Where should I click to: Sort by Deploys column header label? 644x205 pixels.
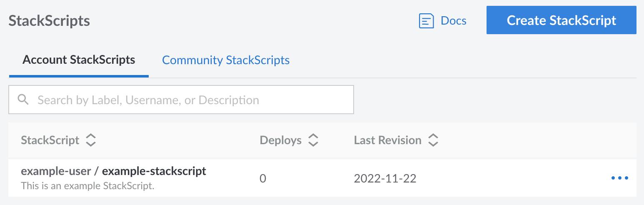click(280, 140)
